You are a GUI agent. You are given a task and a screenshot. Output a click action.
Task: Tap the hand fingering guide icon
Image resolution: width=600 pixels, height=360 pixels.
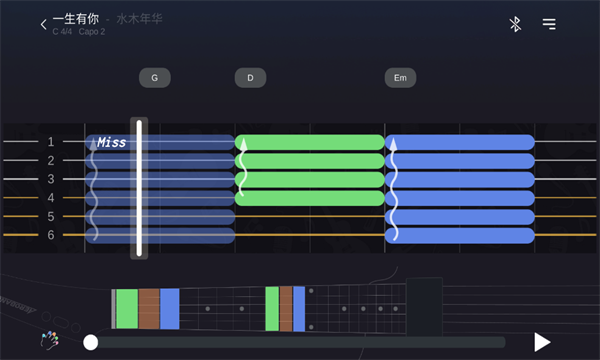50,340
